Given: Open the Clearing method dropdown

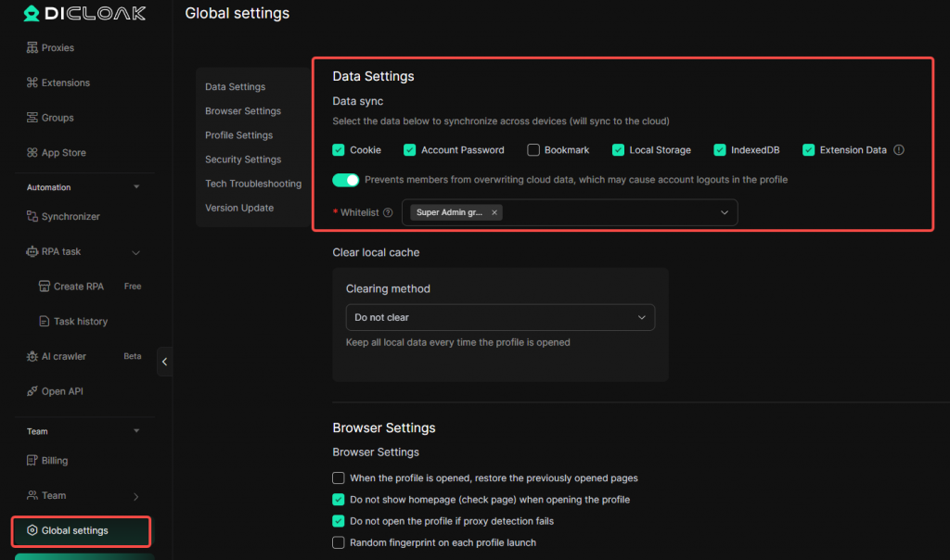Looking at the screenshot, I should [500, 317].
